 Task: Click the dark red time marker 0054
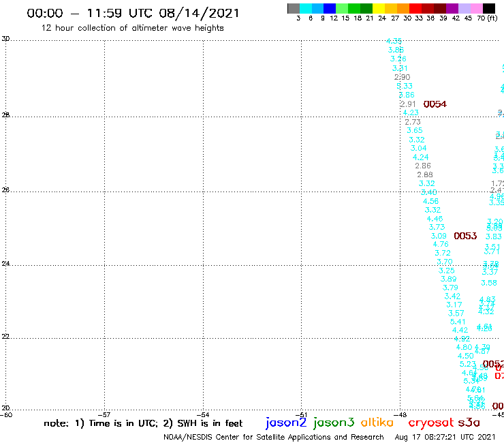pyautogui.click(x=435, y=104)
